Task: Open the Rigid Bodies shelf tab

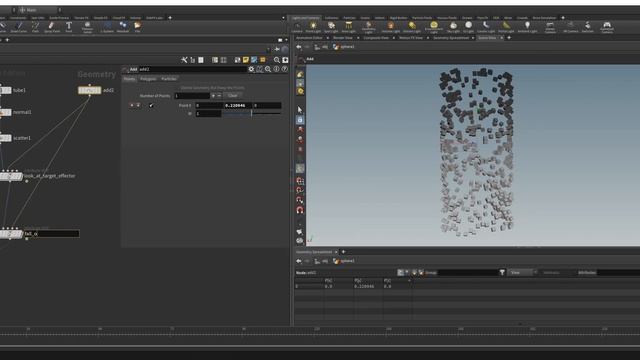Action: point(398,18)
